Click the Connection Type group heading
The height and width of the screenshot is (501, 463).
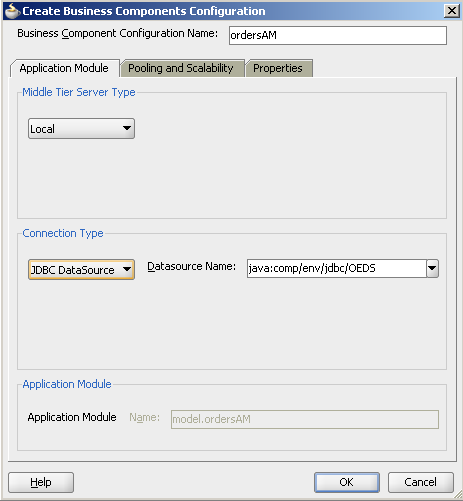pos(63,233)
